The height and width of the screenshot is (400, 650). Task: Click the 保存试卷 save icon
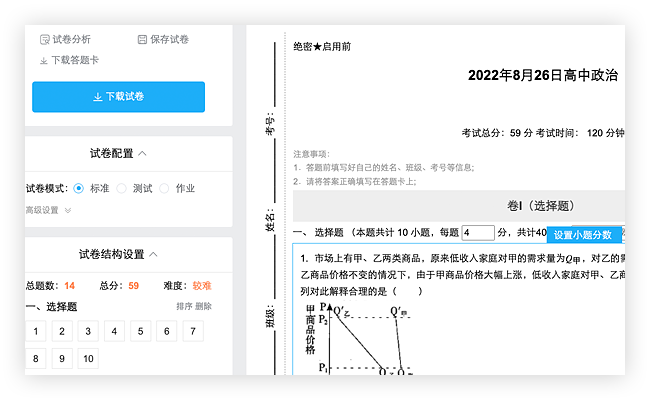142,39
